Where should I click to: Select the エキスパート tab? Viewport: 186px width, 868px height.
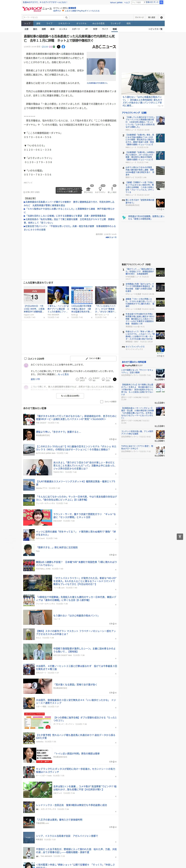coord(64,24)
